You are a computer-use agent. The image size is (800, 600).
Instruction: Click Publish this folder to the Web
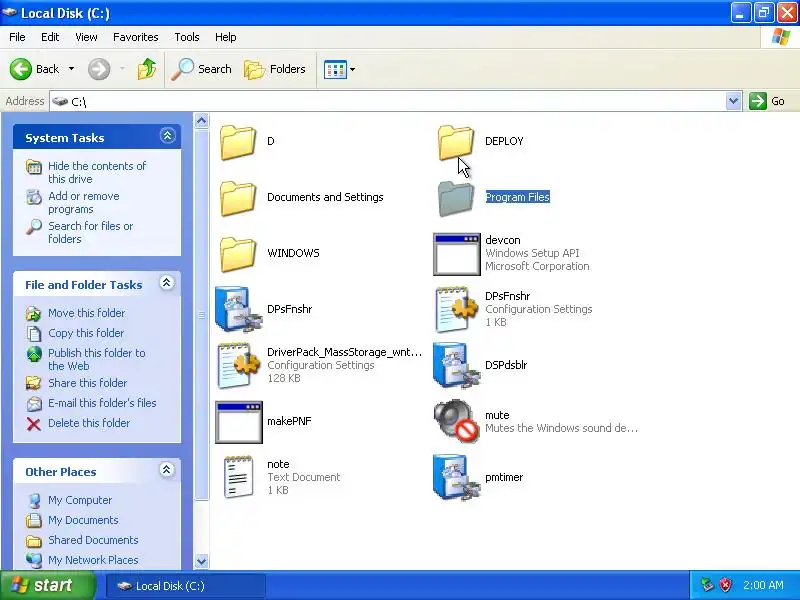click(96, 359)
